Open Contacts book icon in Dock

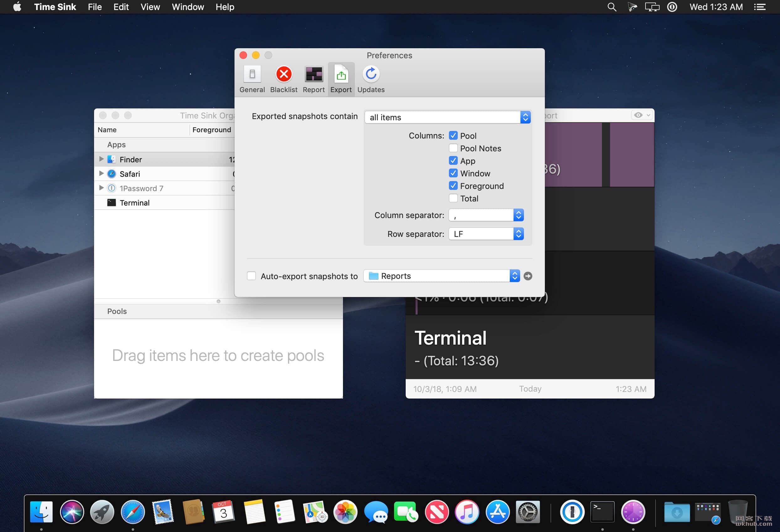193,511
